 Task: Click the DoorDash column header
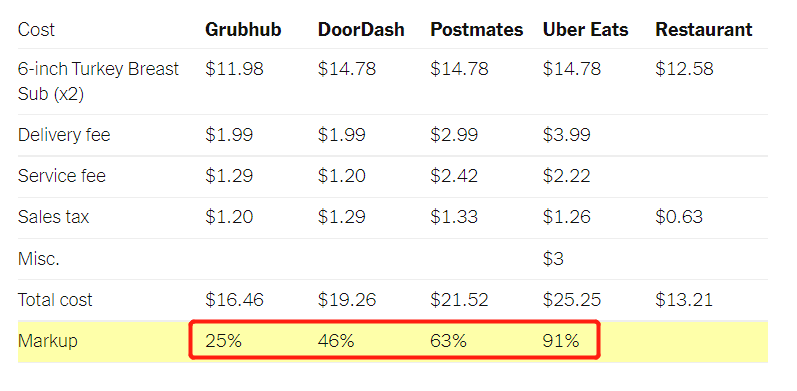coord(361,29)
